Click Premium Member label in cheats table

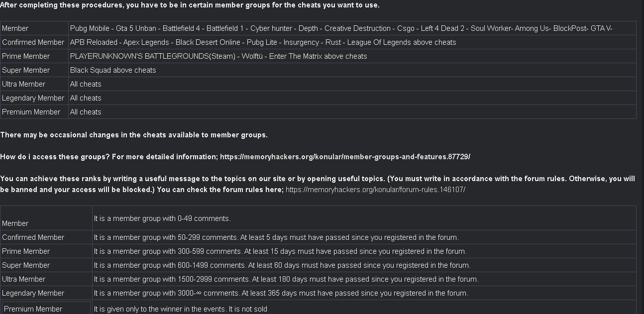(31, 112)
